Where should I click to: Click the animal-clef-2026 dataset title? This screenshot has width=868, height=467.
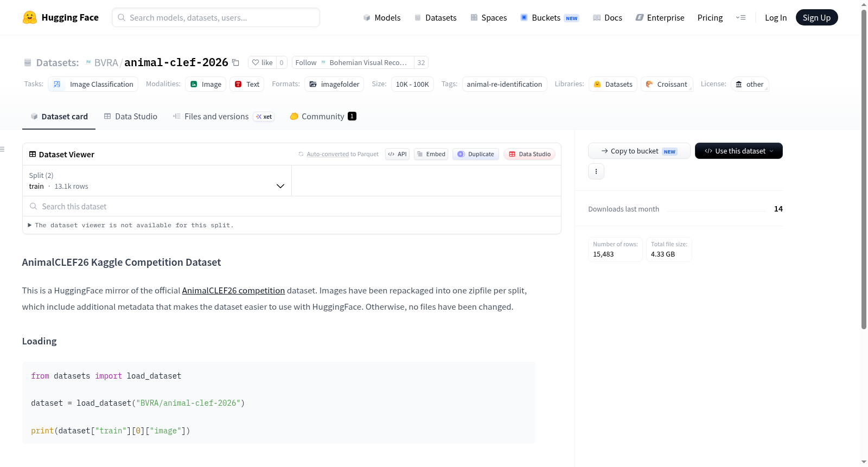tap(176, 62)
